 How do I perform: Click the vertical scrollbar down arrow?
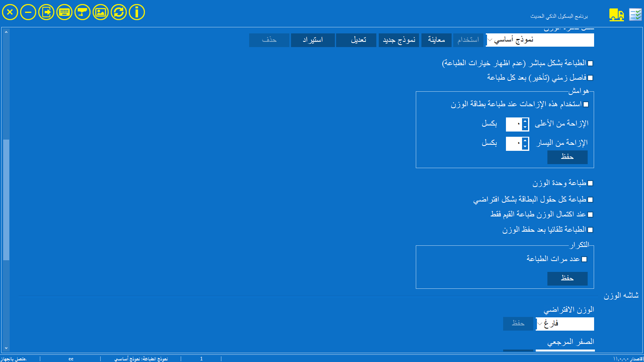pyautogui.click(x=6, y=348)
